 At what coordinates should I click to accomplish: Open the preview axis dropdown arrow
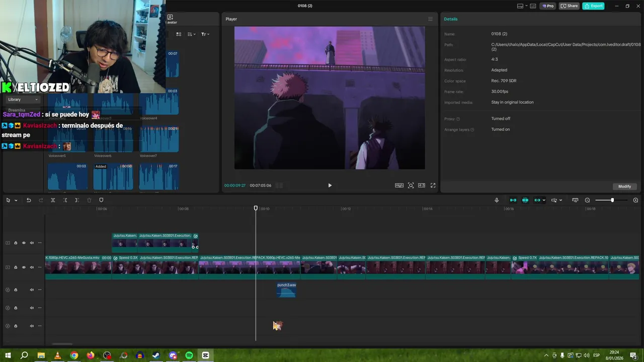coord(561,200)
